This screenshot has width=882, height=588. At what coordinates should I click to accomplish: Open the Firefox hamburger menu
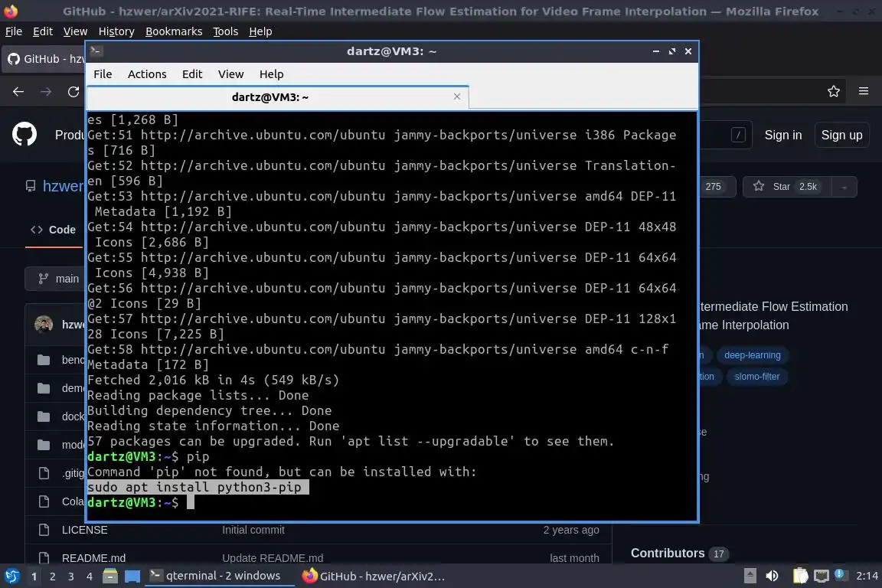[x=864, y=91]
